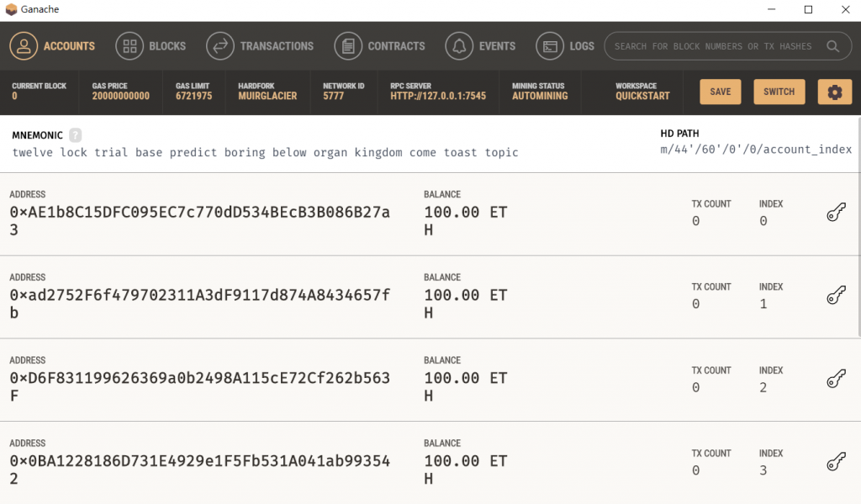
Task: Click the search magnifier icon
Action: 833,46
